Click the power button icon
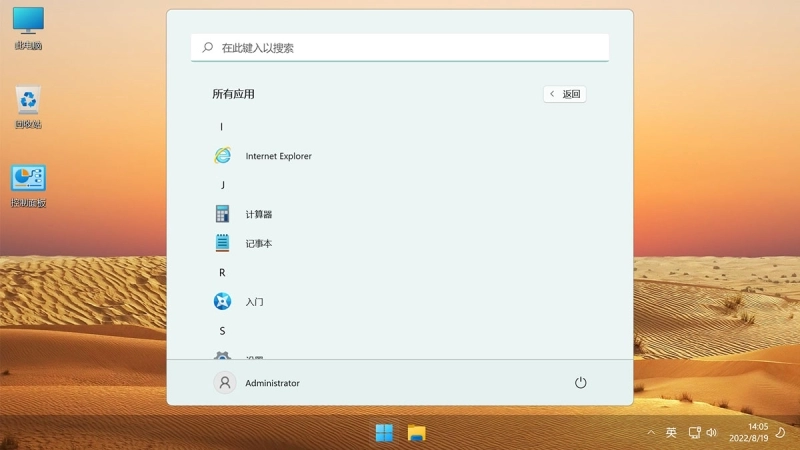 580,383
